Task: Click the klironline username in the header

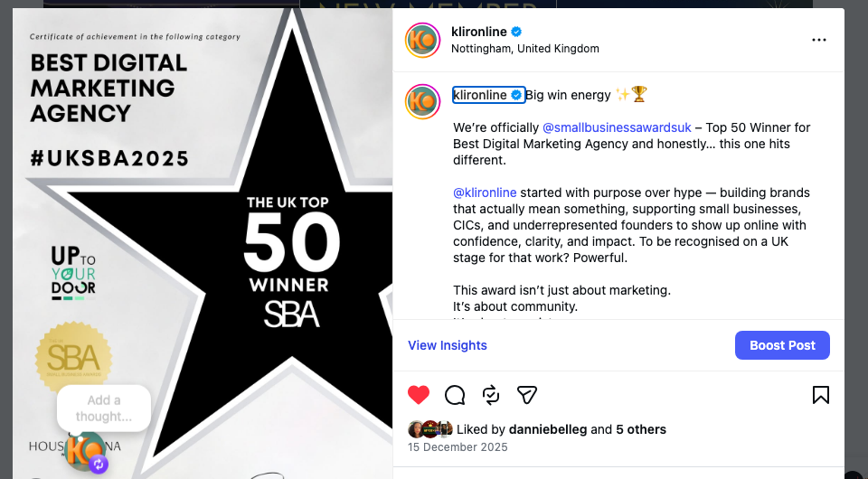Action: [x=479, y=32]
